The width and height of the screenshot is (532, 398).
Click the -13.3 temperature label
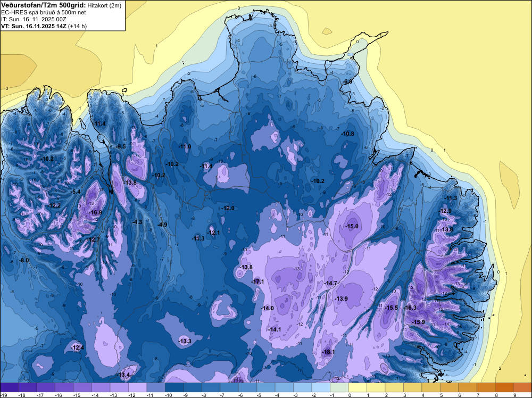click(185, 341)
